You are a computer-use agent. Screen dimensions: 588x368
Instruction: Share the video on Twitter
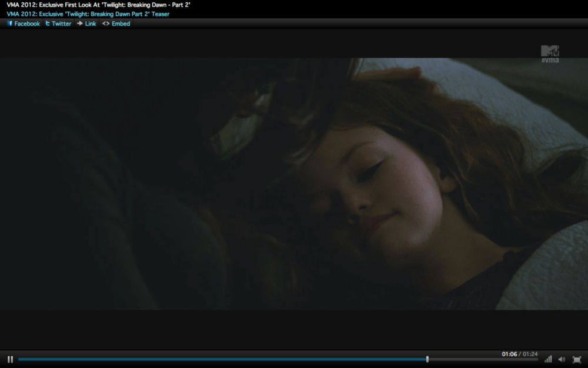(58, 24)
